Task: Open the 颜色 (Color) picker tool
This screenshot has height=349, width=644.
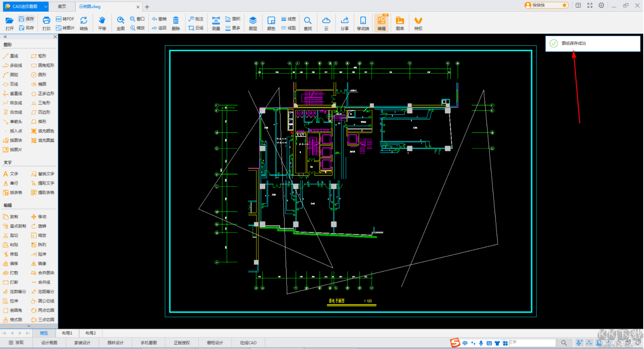Action: [x=271, y=23]
